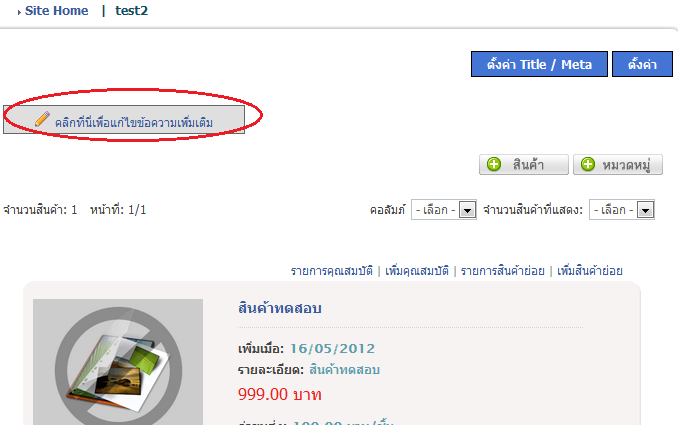Click the blue ตั้งค่า button
678x425 pixels.
pyautogui.click(x=642, y=64)
